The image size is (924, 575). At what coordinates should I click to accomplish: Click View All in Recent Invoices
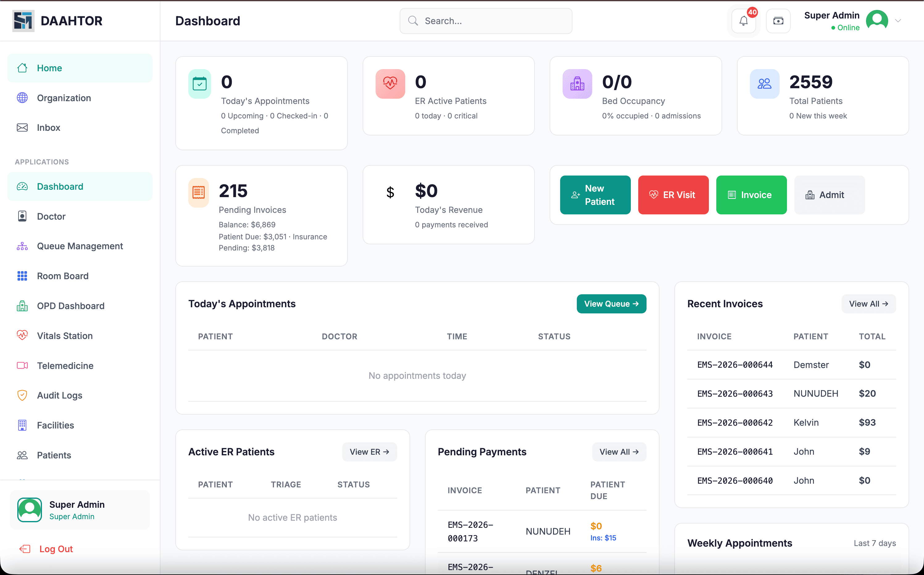(x=868, y=304)
